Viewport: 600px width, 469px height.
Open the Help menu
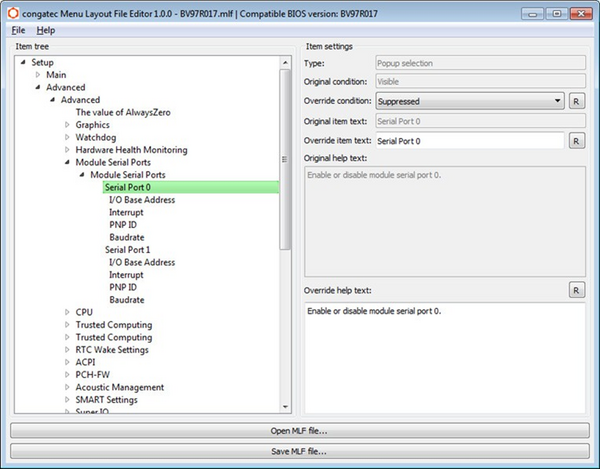point(46,31)
